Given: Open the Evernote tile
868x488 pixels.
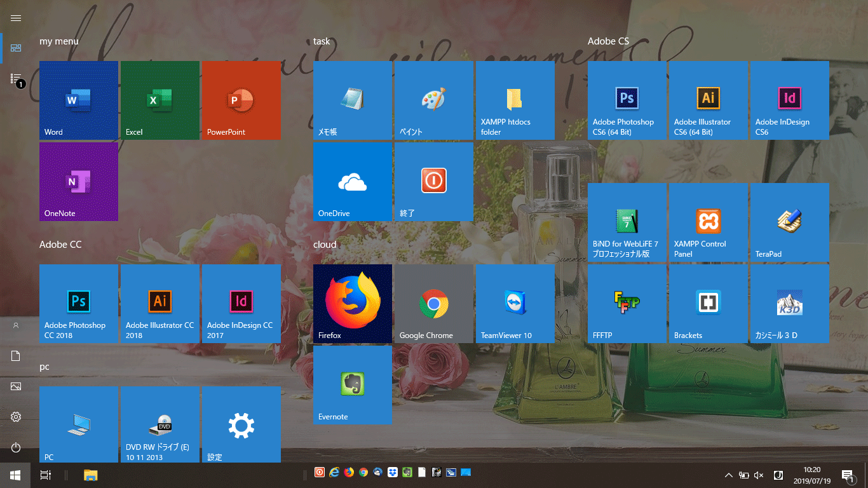Looking at the screenshot, I should pyautogui.click(x=353, y=385).
